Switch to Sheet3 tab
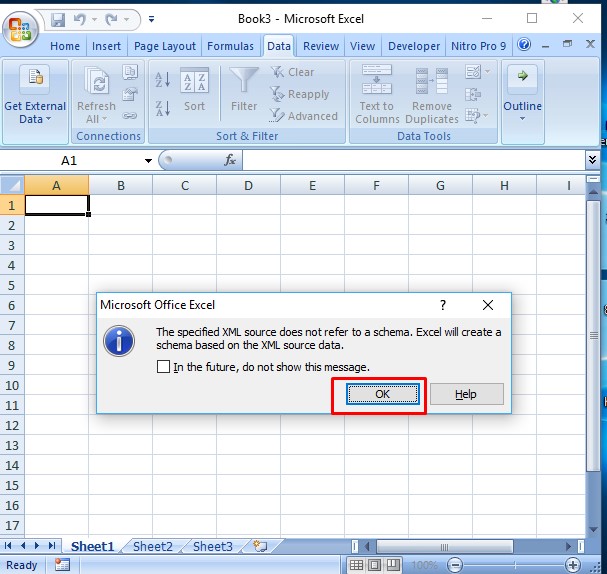 click(213, 547)
